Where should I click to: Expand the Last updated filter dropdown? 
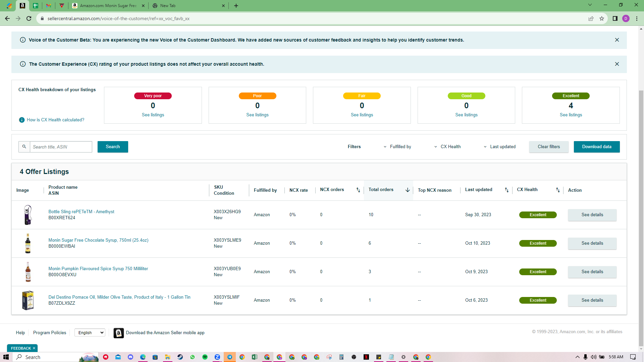click(x=499, y=147)
